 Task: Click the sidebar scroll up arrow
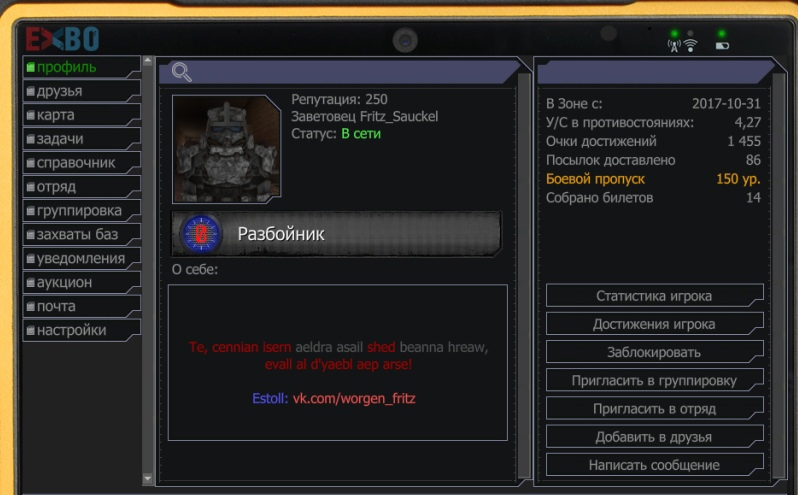pyautogui.click(x=148, y=61)
